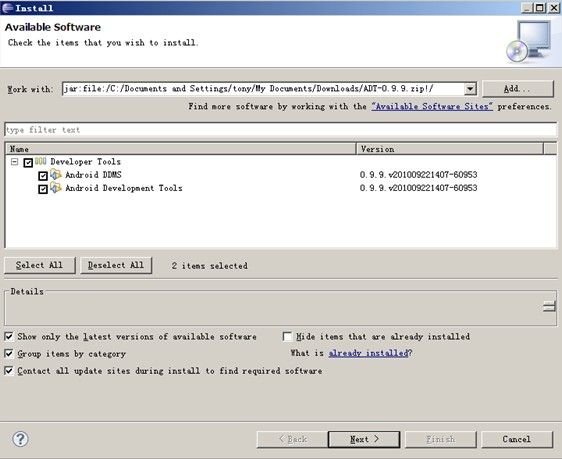The width and height of the screenshot is (562, 459).
Task: Click the Details pane resize handle
Action: (x=549, y=307)
